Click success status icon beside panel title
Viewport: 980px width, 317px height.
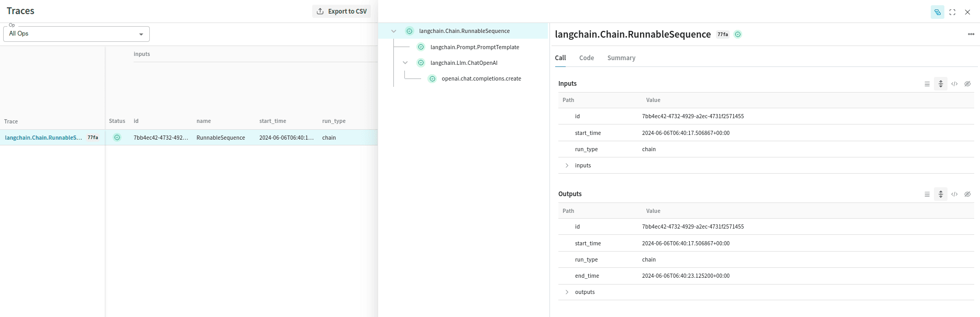(738, 35)
